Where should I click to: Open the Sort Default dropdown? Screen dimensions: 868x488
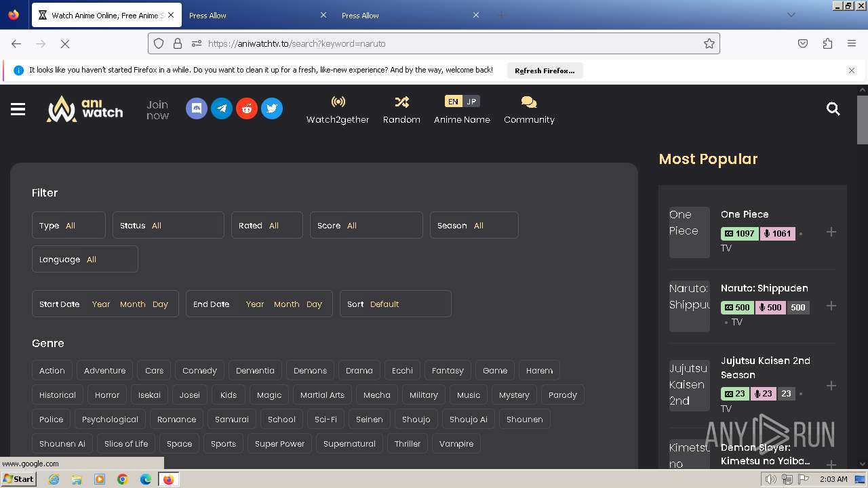point(395,304)
